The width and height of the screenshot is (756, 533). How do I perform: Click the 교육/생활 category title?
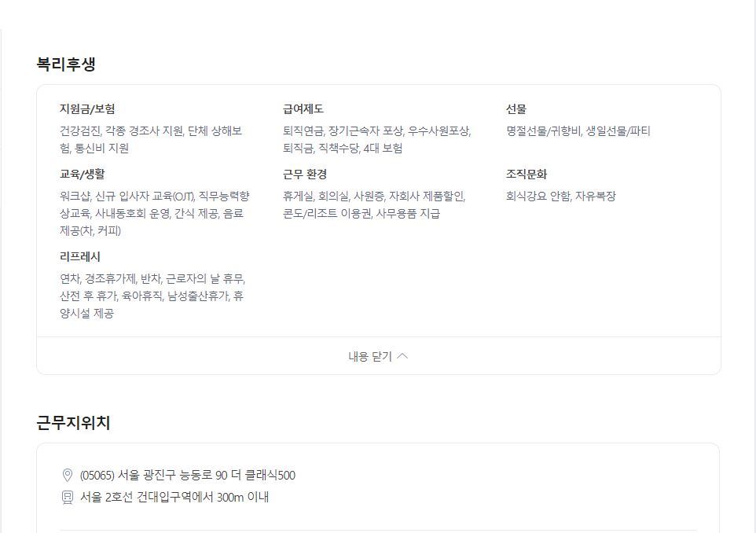83,175
